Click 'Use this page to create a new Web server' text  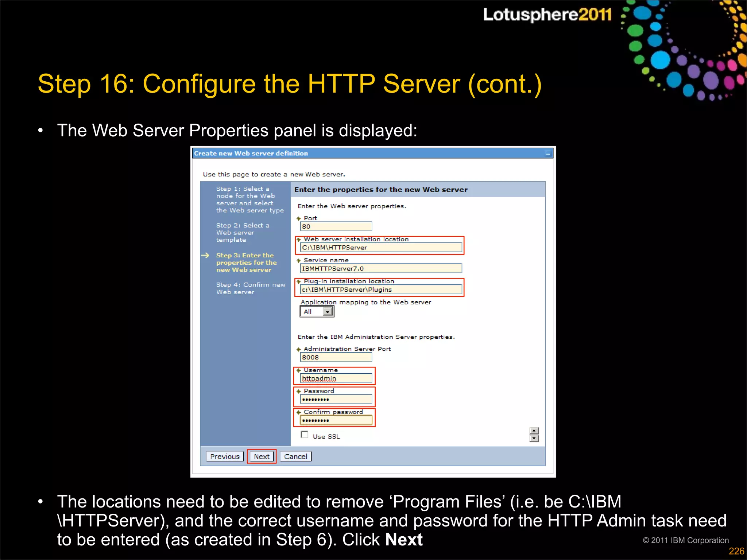coord(274,175)
